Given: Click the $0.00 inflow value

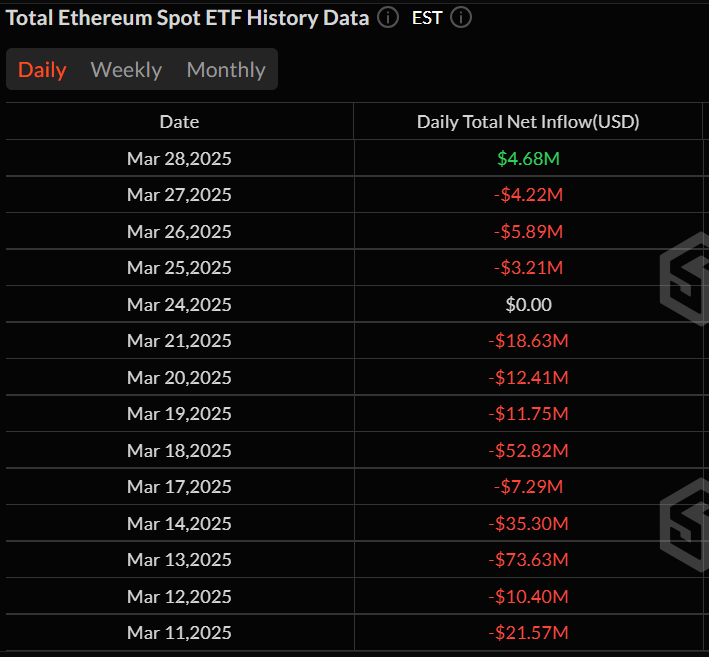Looking at the screenshot, I should (x=528, y=305).
